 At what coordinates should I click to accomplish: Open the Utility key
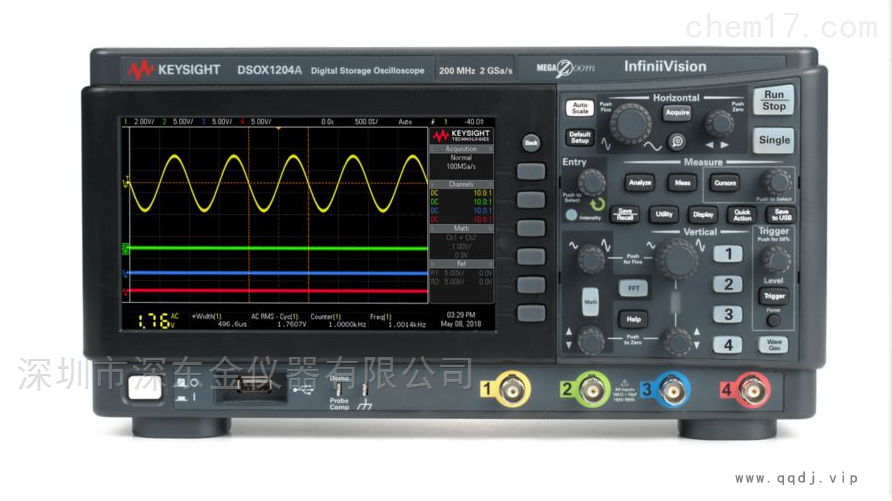663,214
